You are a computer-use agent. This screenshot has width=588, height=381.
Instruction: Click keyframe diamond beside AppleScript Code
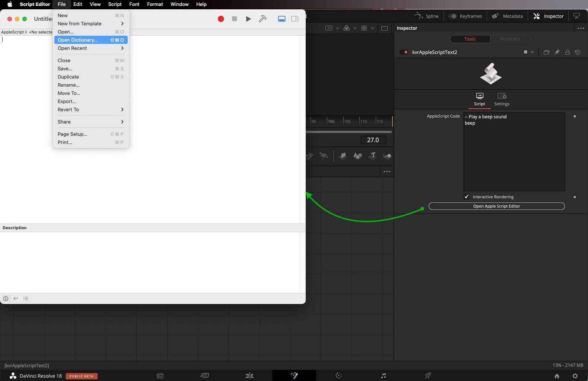575,116
